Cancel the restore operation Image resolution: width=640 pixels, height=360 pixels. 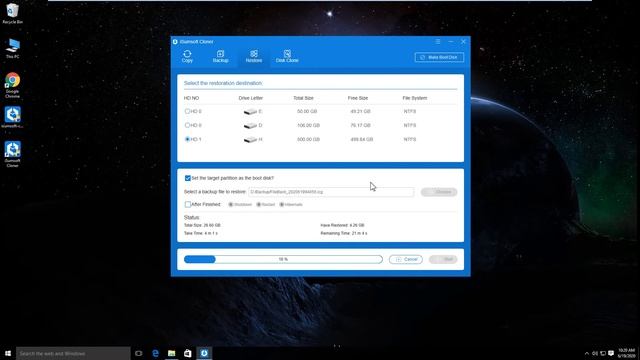point(406,259)
